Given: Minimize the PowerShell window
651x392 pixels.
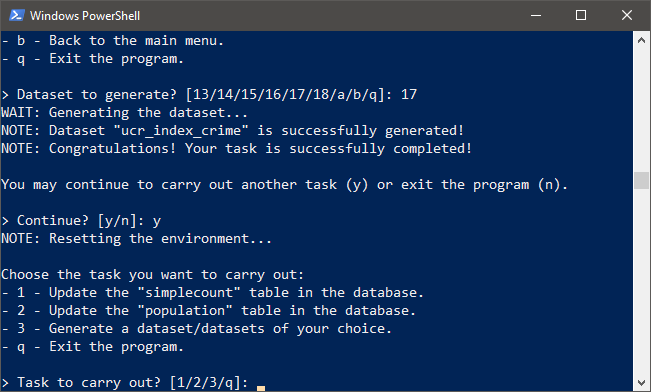Looking at the screenshot, I should coord(536,15).
